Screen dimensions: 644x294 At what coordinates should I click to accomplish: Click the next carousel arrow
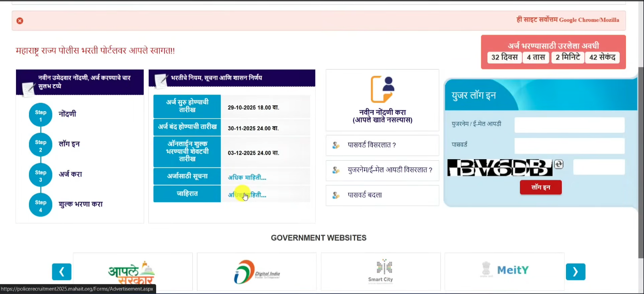coord(576,272)
